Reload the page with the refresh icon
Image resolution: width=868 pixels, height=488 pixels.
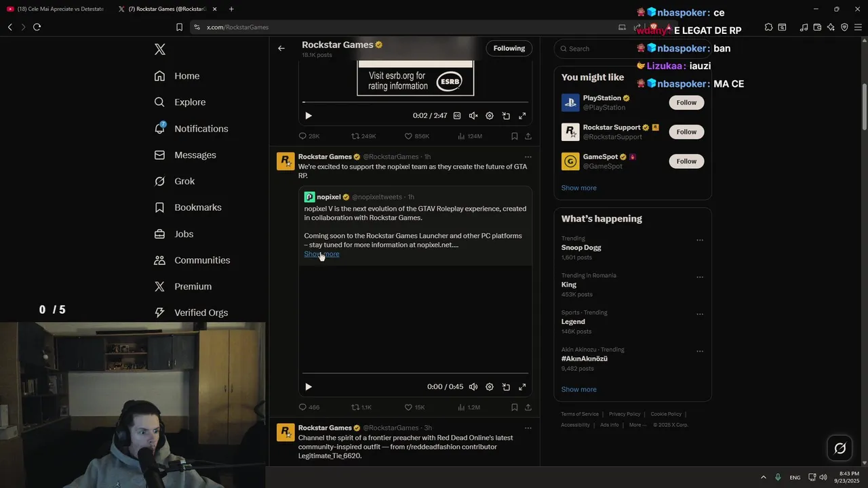[x=37, y=27]
